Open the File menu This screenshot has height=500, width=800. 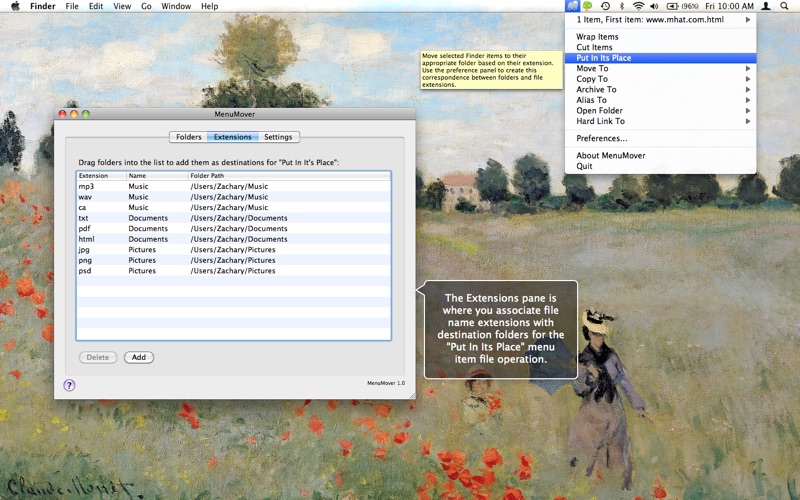click(x=72, y=6)
